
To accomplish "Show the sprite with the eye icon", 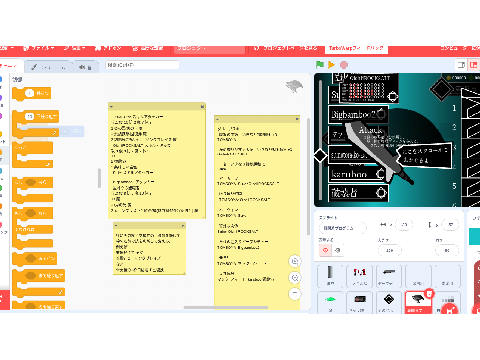I will pos(326,250).
